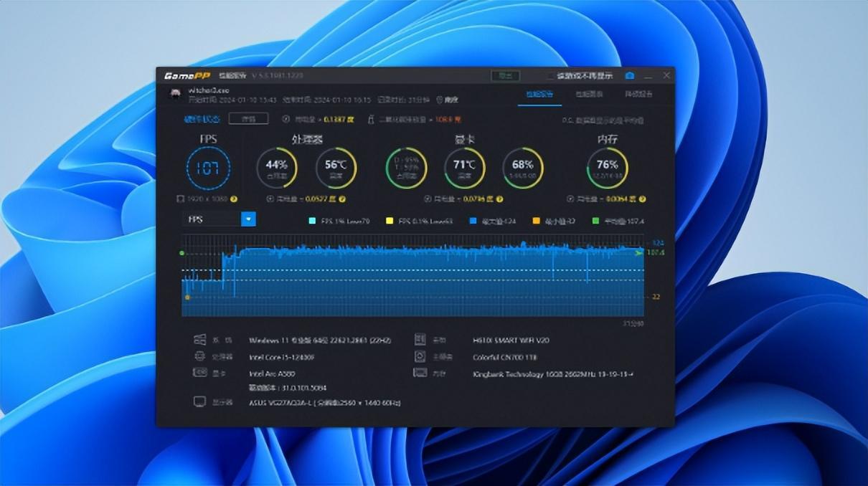The width and height of the screenshot is (868, 486).
Task: Toggle the yellow FPS 0.1% Low legend swatch
Action: pyautogui.click(x=390, y=221)
